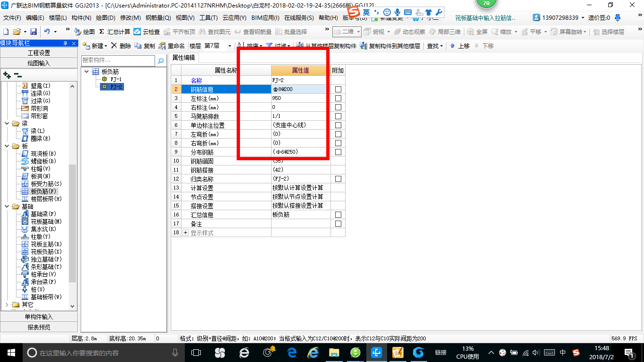
Task: Click the 全屏 fullscreen tool
Action: [478, 32]
